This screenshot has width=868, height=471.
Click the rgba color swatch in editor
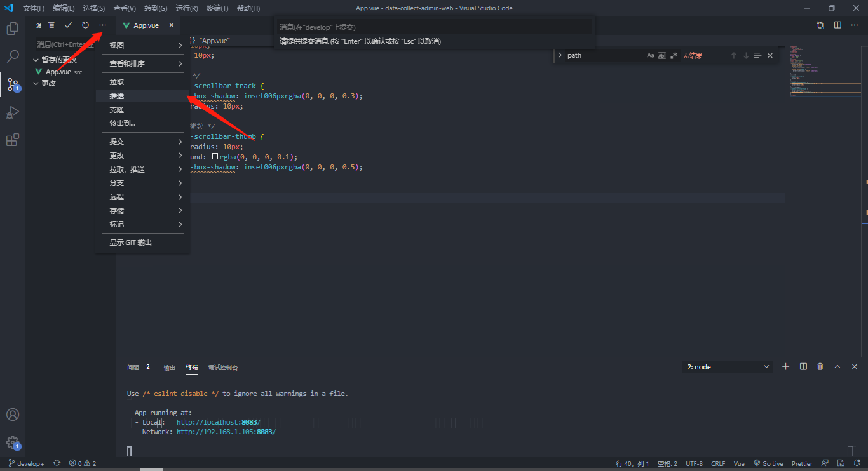pos(215,156)
